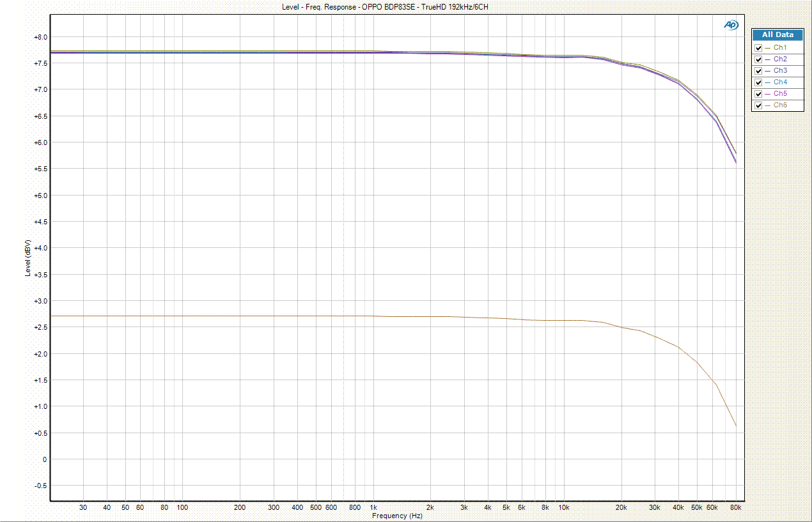Click the Ch5 text label in legend
Screen dimensions: 812x522
point(780,94)
